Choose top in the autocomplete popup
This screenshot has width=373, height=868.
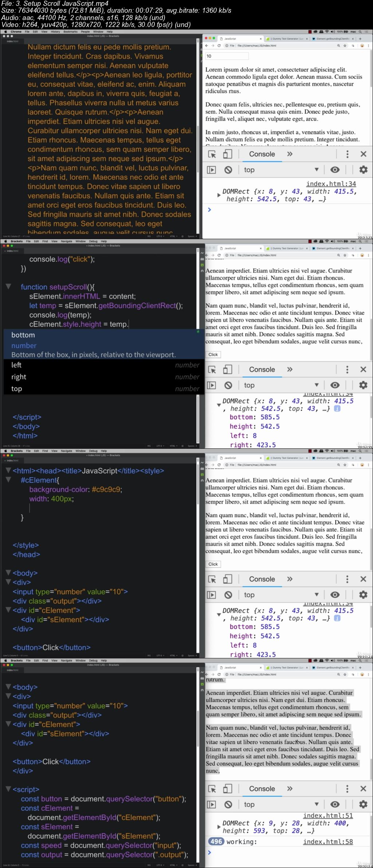(x=103, y=389)
